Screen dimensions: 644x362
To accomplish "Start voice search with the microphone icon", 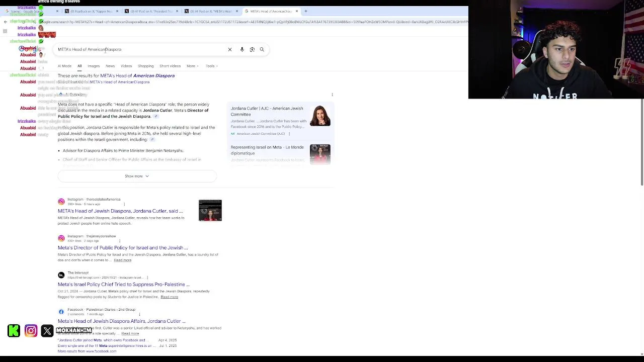I will (x=242, y=49).
